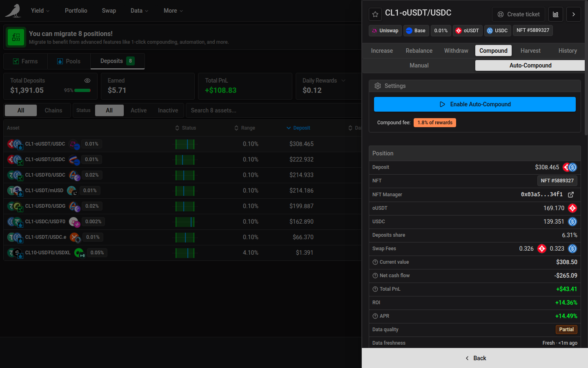This screenshot has width=588, height=368.
Task: Click Swap Fees oUSDT icon
Action: 542,249
